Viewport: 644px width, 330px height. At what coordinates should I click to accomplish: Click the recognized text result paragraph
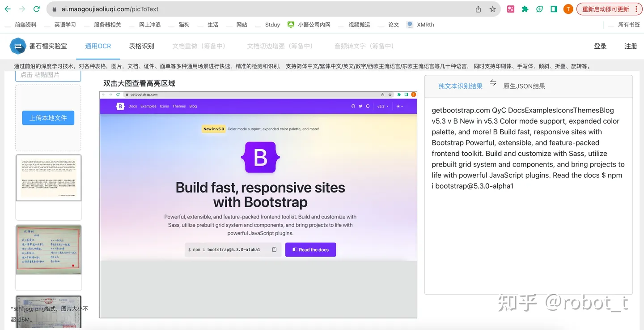[x=528, y=148]
